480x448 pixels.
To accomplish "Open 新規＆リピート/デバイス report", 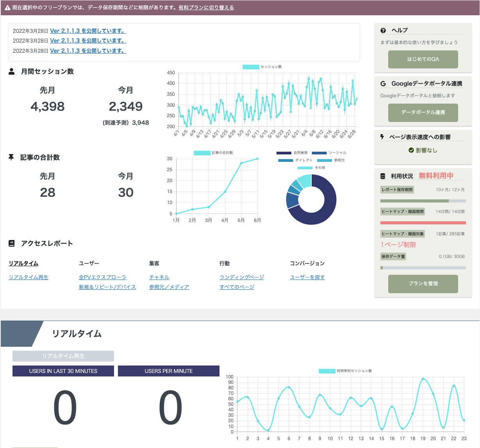I will click(x=107, y=287).
